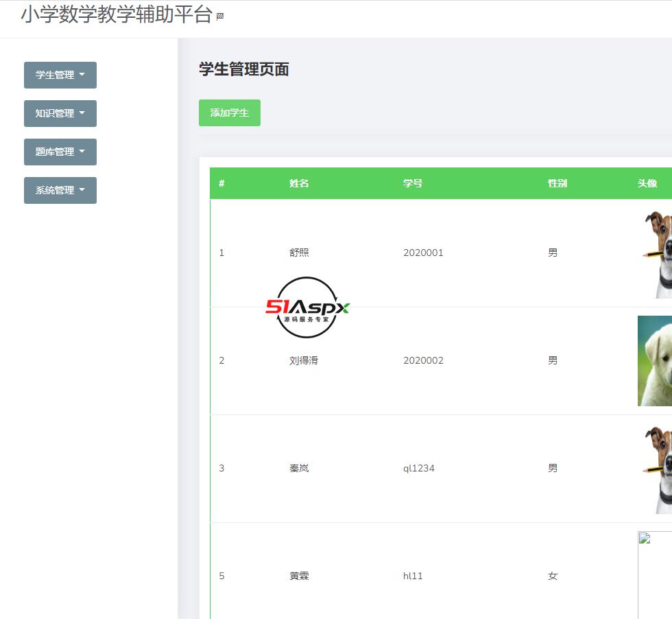Click 秦岚's avatar image

pos(662,467)
